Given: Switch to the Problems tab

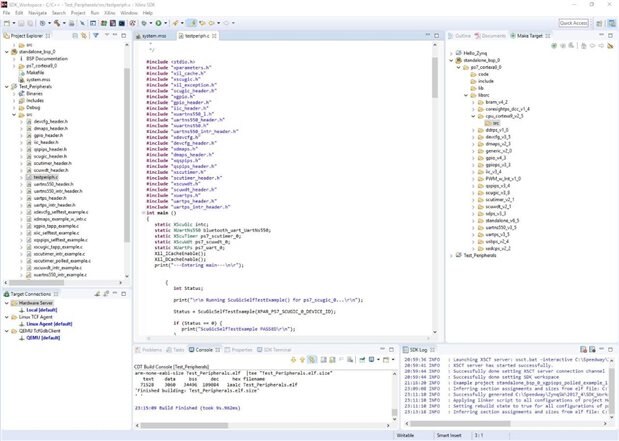Looking at the screenshot, I should pos(151,350).
